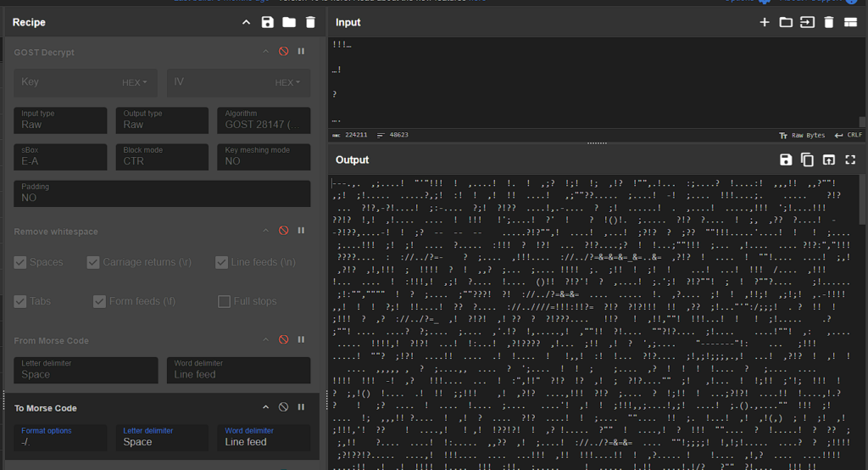Toggle the Carriage returns checkbox
This screenshot has width=868, height=470.
tap(93, 263)
